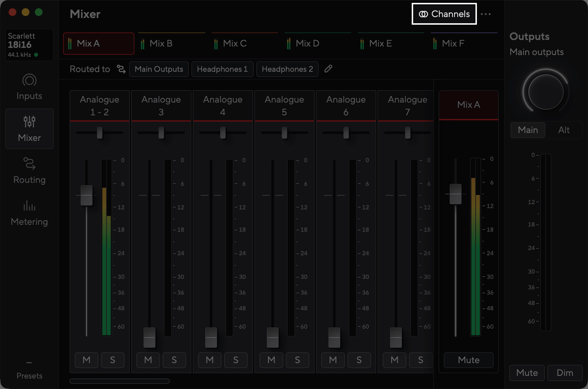This screenshot has width=588, height=389.
Task: Click the Analogue 5 channel header
Action: point(284,106)
